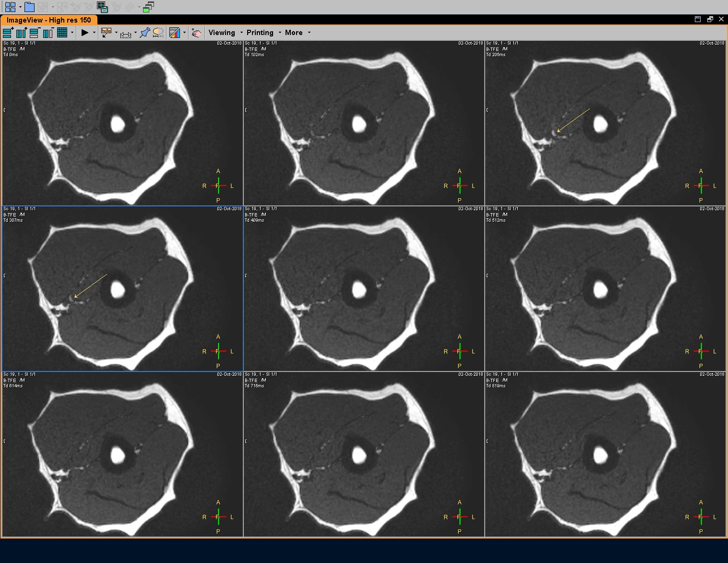Click the ellipse region of interest tool

point(158,33)
